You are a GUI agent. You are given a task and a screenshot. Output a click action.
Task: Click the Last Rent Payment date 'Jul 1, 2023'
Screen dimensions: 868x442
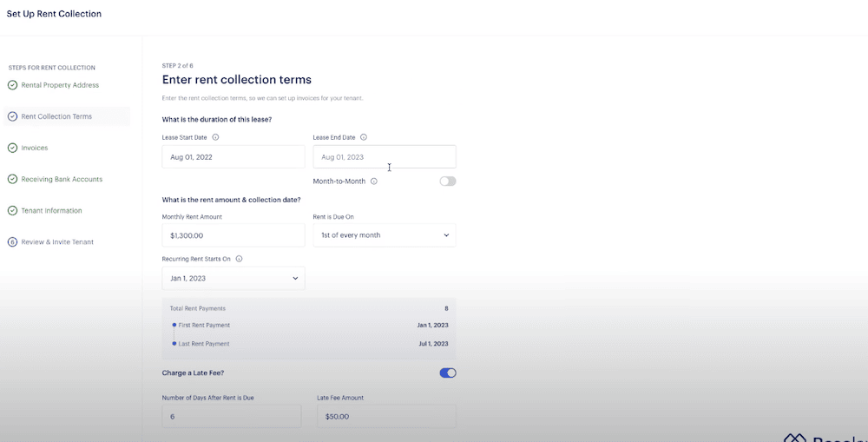pyautogui.click(x=433, y=343)
